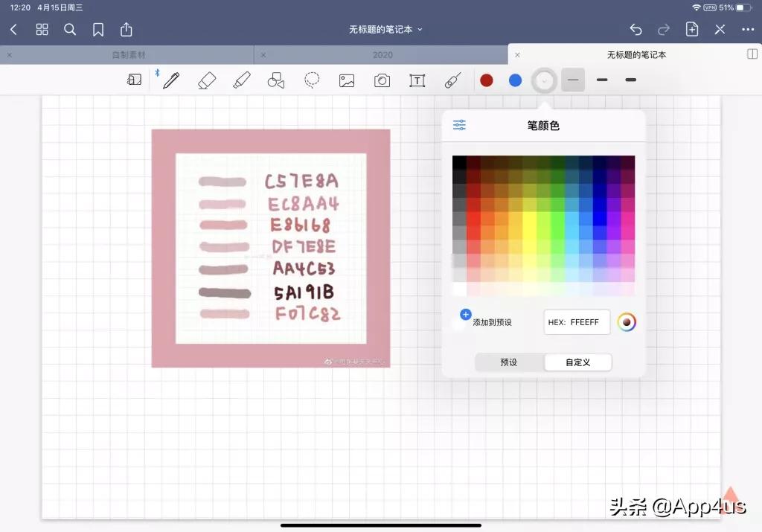762x532 pixels.
Task: Select the text tool
Action: click(x=417, y=80)
